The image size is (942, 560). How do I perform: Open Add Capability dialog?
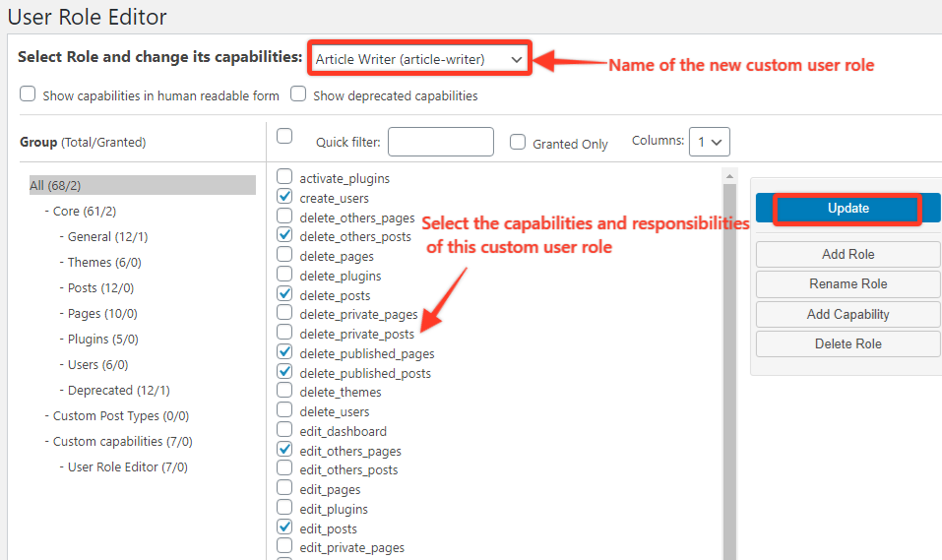pyautogui.click(x=848, y=314)
